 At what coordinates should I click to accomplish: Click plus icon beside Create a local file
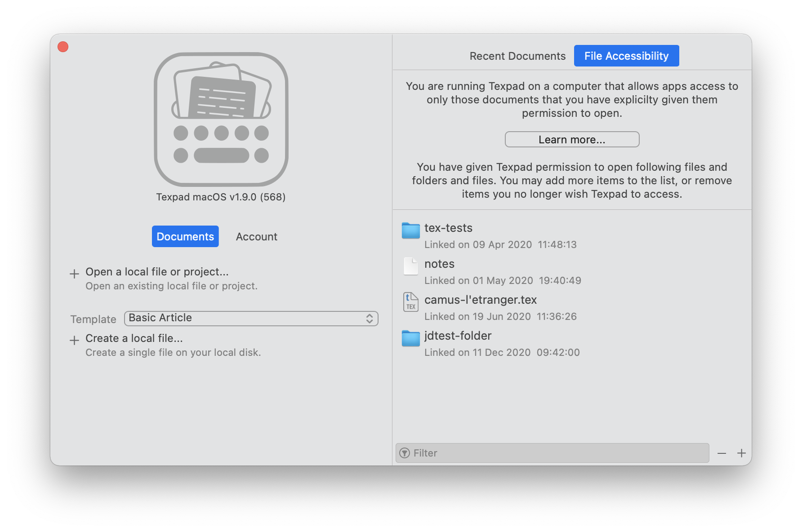tap(74, 340)
